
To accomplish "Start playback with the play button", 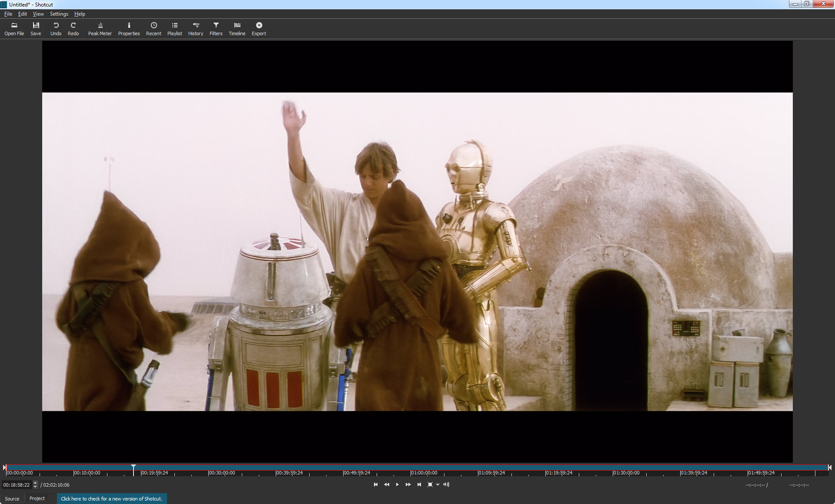I will click(x=397, y=484).
